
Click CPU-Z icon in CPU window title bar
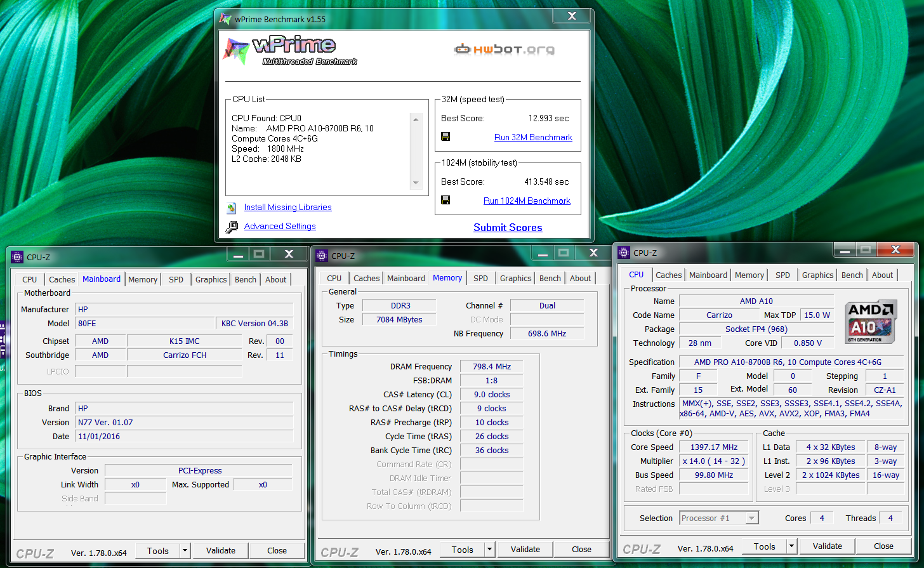click(x=624, y=253)
